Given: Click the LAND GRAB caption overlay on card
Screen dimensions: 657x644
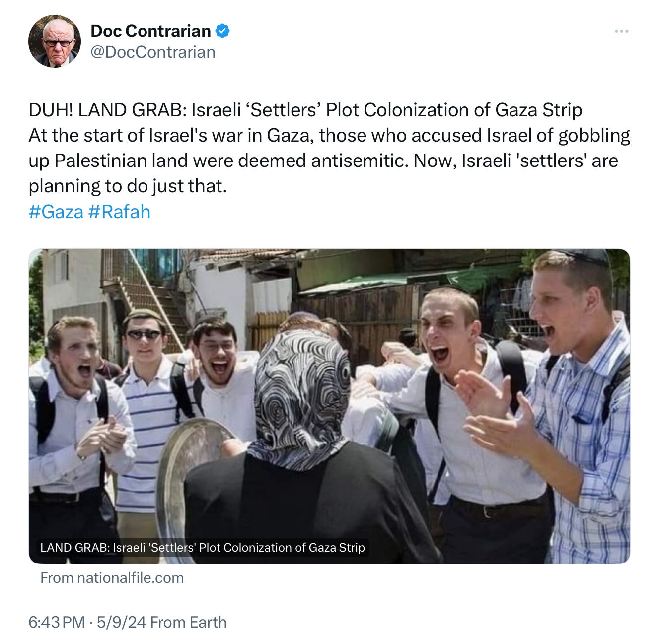Looking at the screenshot, I should pos(203,548).
